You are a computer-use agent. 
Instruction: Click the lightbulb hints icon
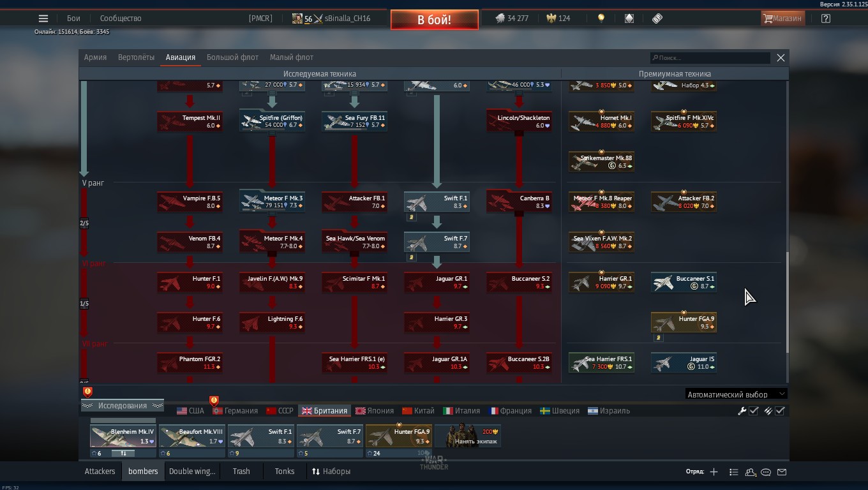pyautogui.click(x=601, y=19)
